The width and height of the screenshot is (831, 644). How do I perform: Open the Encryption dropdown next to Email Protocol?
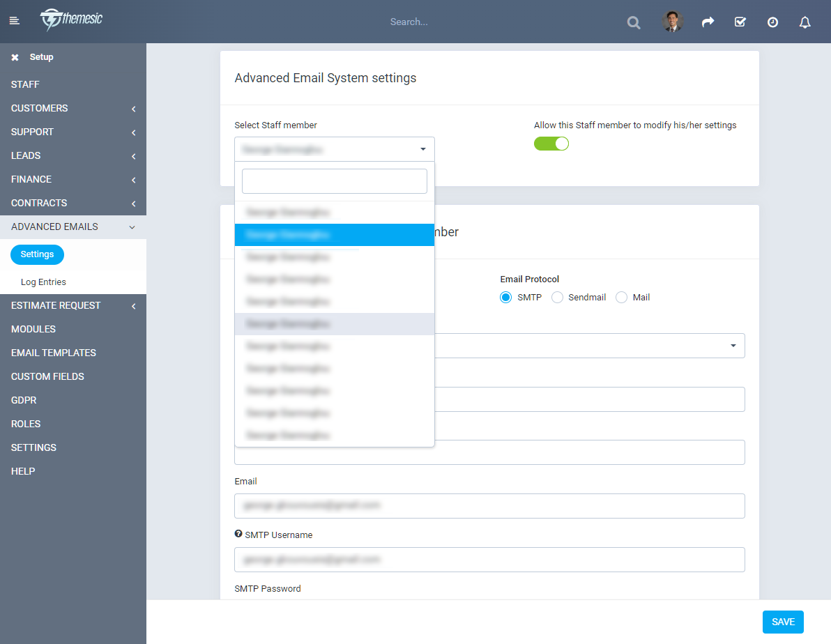coord(732,345)
